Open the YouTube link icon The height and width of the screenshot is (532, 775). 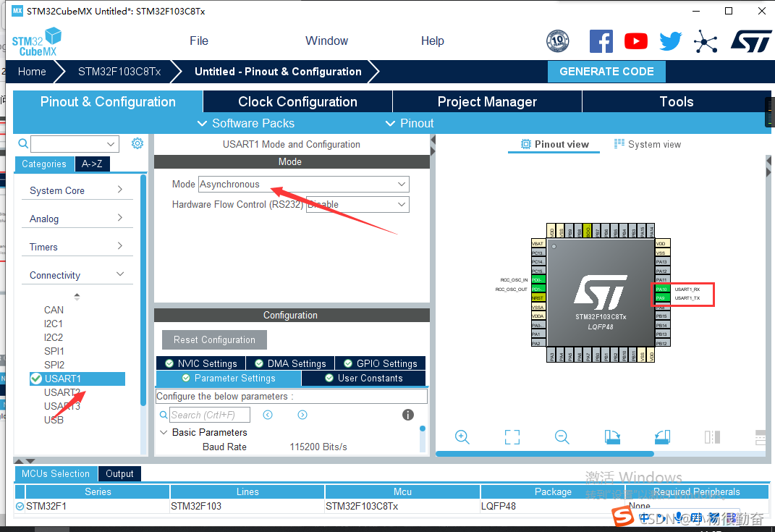point(635,41)
